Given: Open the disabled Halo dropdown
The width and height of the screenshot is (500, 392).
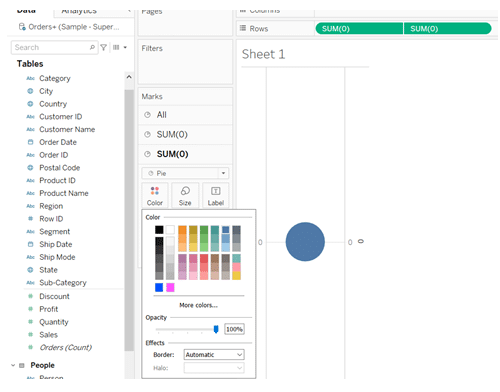Looking at the screenshot, I should click(x=214, y=368).
